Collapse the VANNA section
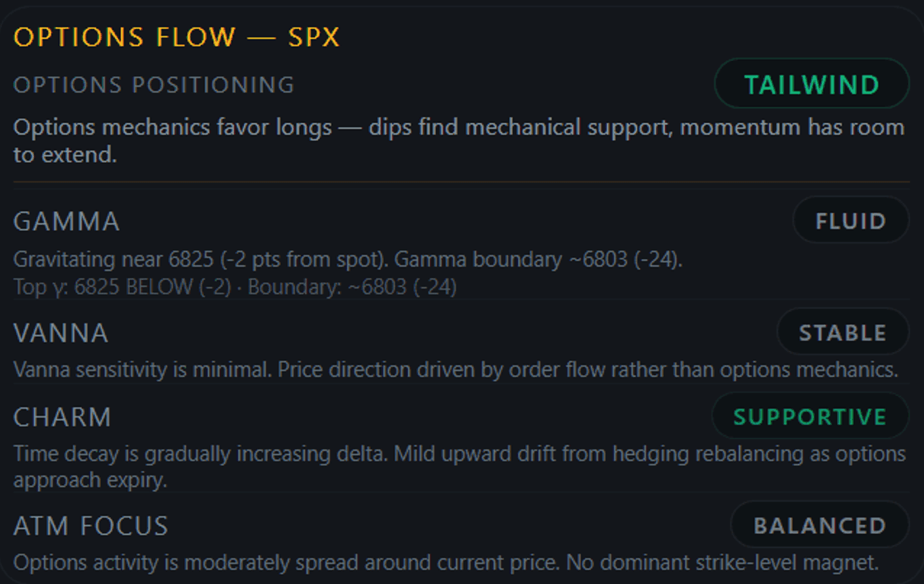This screenshot has height=584, width=924. 60,332
